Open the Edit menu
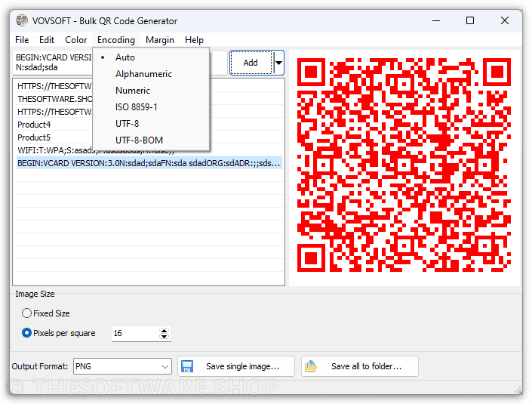 pos(47,40)
